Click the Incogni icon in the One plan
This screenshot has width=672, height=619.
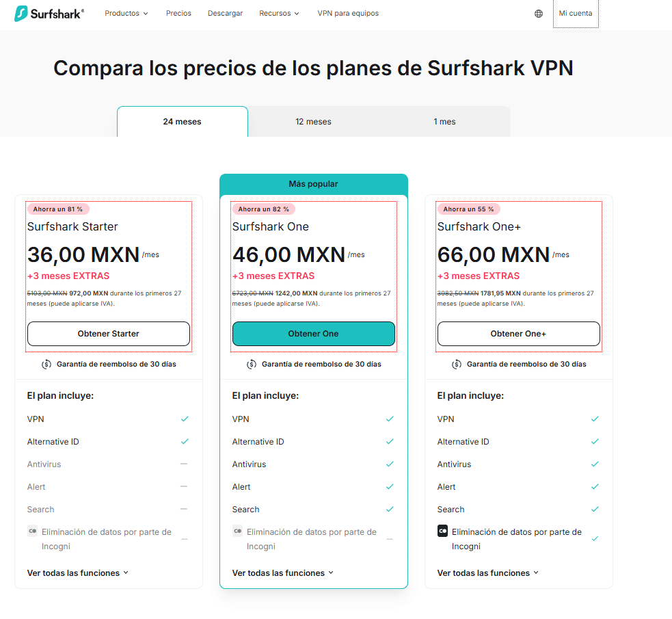(x=237, y=531)
